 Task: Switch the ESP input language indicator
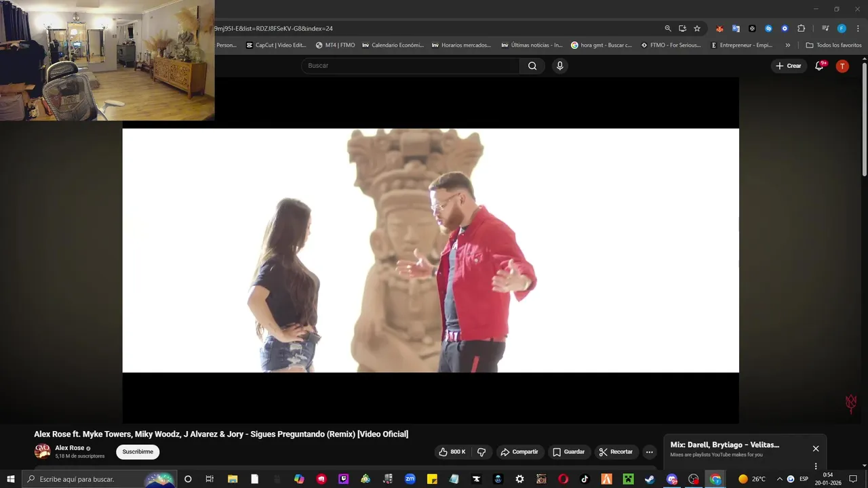pyautogui.click(x=804, y=479)
